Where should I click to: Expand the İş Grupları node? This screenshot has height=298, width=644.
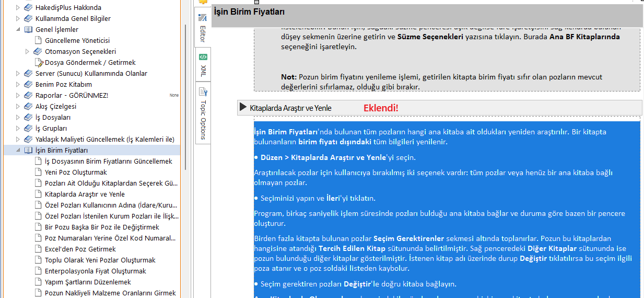(x=18, y=129)
